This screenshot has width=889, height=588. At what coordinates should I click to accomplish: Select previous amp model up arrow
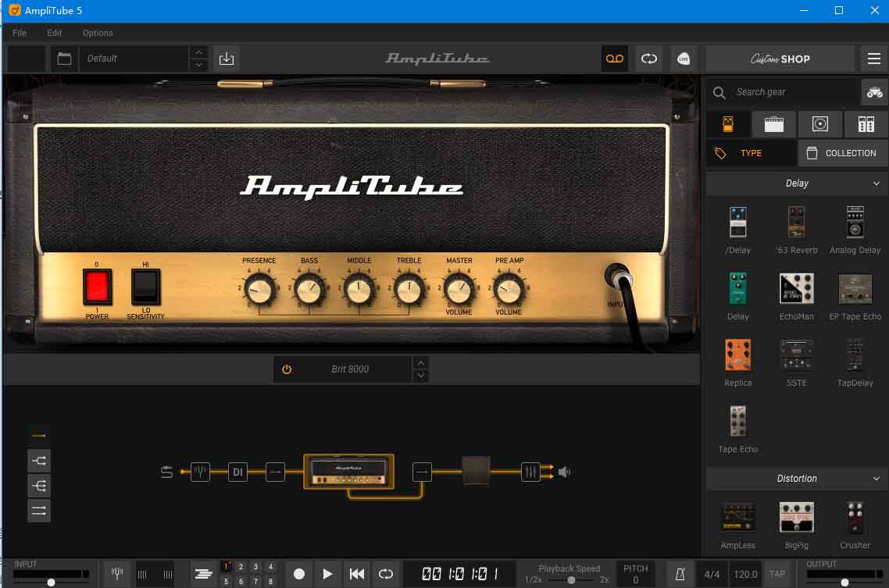point(421,363)
